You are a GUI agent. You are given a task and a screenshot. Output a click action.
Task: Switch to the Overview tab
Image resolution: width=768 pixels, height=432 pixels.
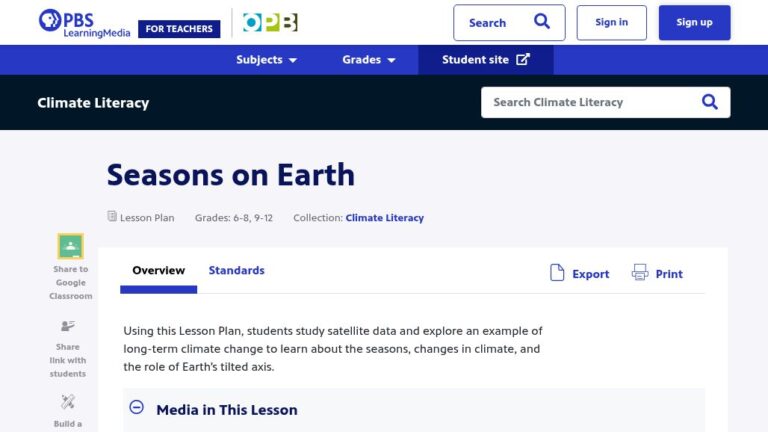pos(159,270)
